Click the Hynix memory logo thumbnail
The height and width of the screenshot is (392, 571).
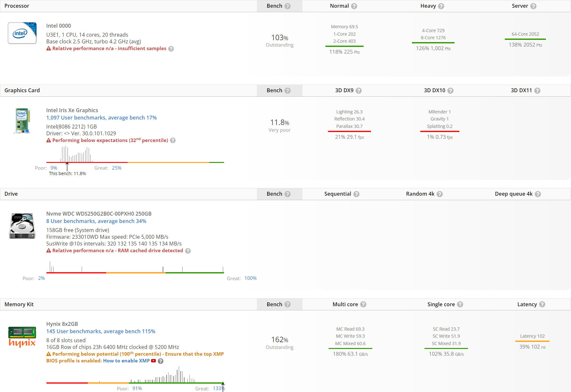[x=22, y=337]
